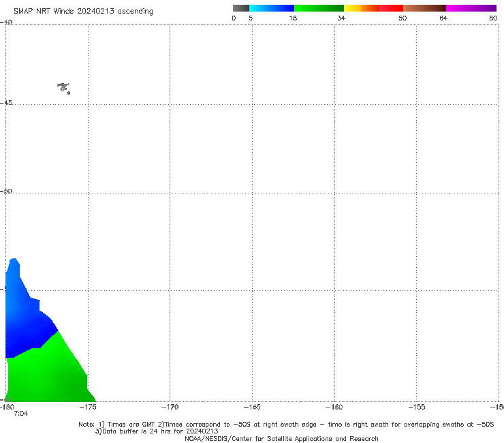Click the green 18-34 segment of the color bar

(319, 8)
